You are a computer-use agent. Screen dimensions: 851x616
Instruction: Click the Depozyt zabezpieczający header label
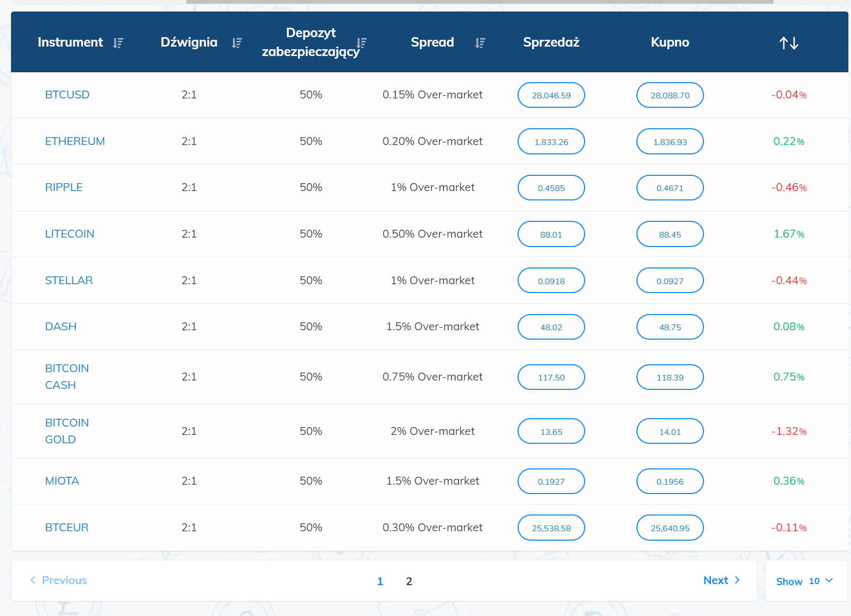pos(311,42)
